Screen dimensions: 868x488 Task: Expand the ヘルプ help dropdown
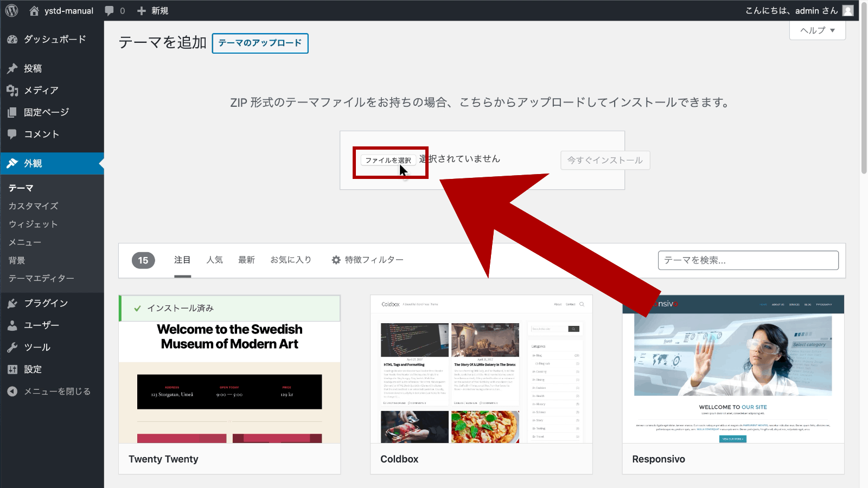[818, 30]
